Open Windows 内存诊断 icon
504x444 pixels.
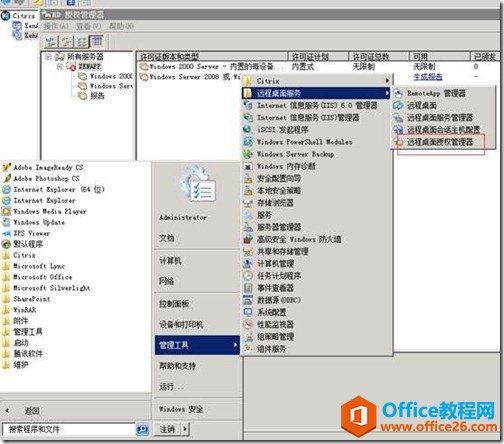(248, 166)
